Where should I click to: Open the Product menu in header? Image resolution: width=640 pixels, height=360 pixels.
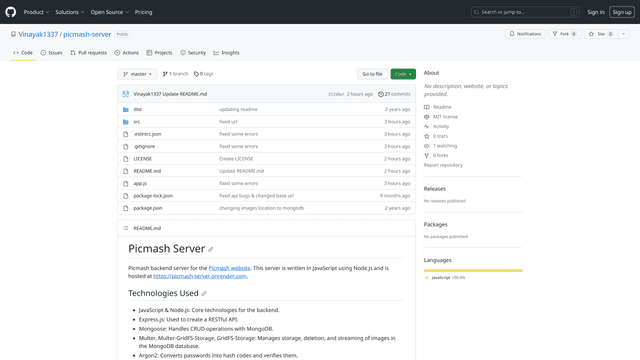(x=36, y=12)
